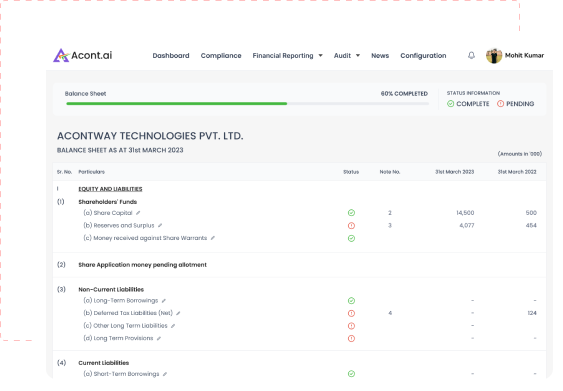563x391 pixels.
Task: Click COMPLETE status legend icon
Action: (x=451, y=104)
